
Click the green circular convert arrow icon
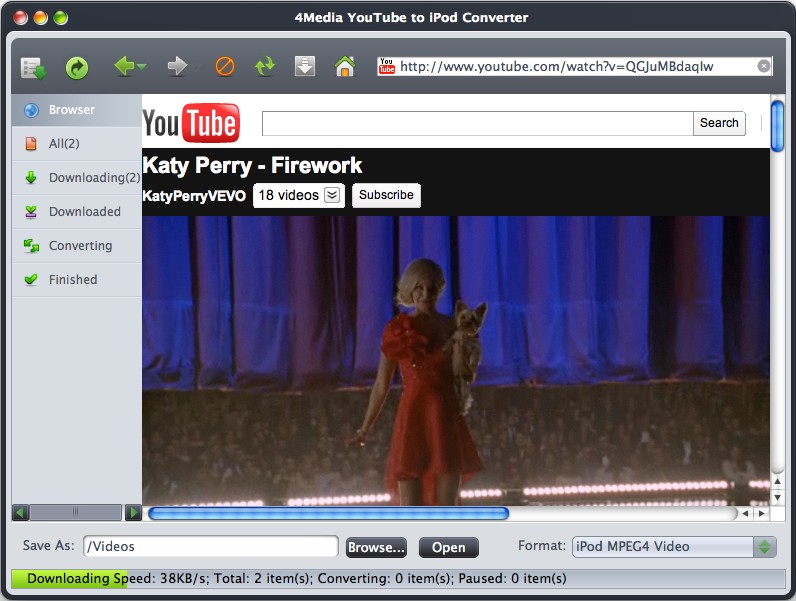click(x=77, y=67)
